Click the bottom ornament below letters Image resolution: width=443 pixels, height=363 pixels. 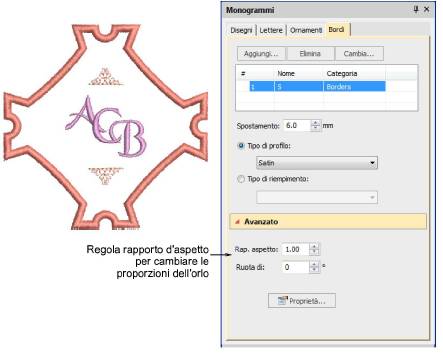pos(106,176)
